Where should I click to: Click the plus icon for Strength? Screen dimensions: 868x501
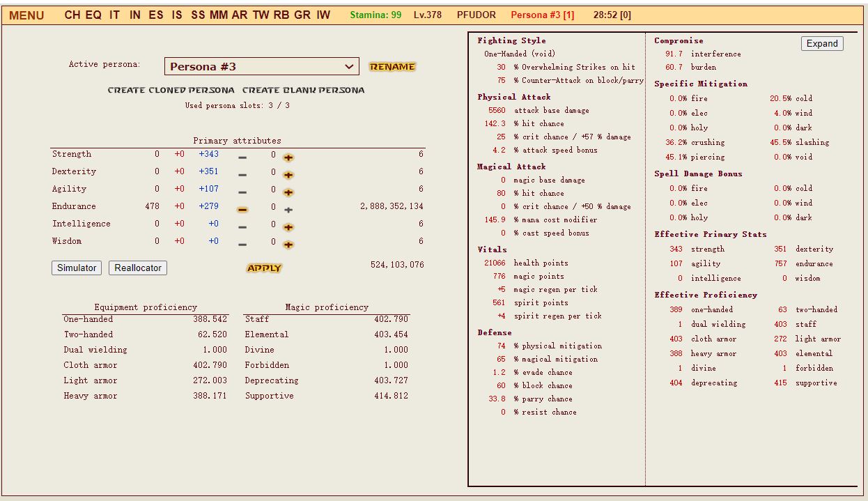(x=288, y=157)
